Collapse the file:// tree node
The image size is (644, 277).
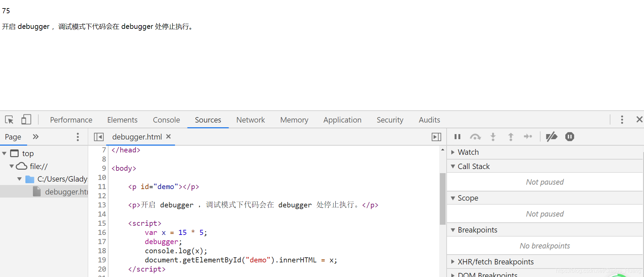(x=12, y=166)
